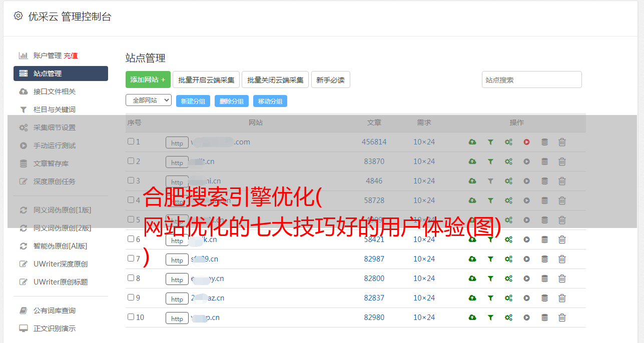Open the 新手必读 button
Viewport: 644px width, 343px height.
330,79
